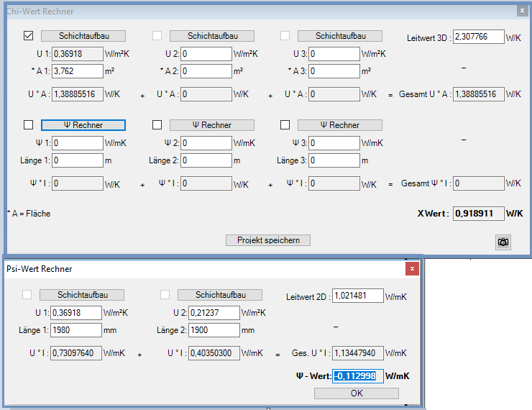Uncheck the first Schichtaufbau checkbox in Chi-Wert Rechner
The width and height of the screenshot is (532, 410).
[x=29, y=36]
